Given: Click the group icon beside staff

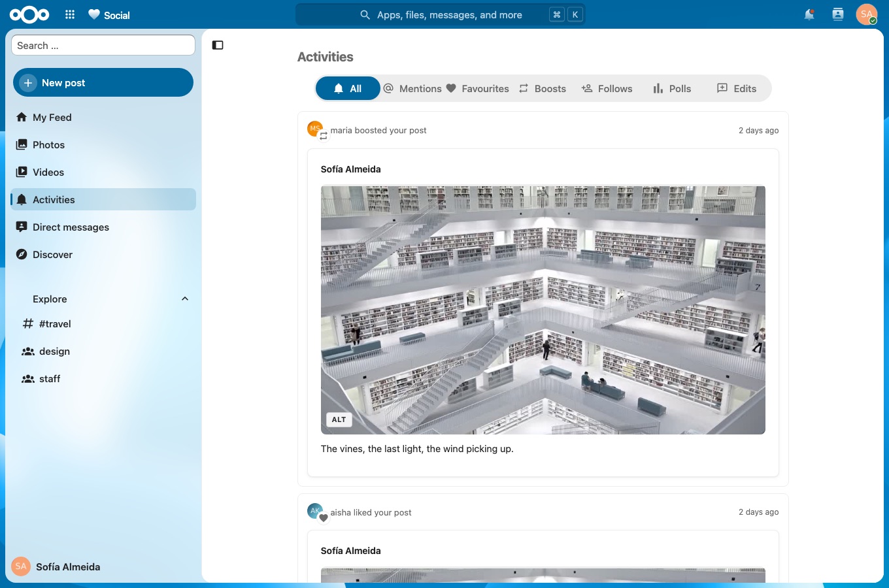Looking at the screenshot, I should pos(28,379).
